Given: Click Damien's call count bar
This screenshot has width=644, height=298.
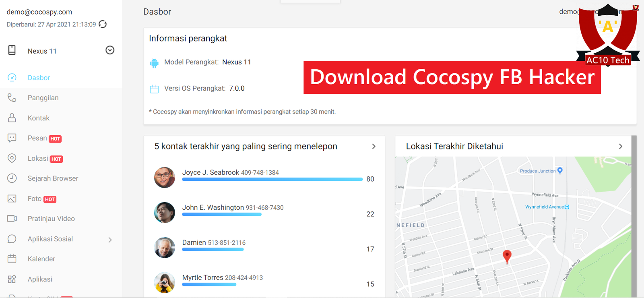Looking at the screenshot, I should tap(213, 249).
